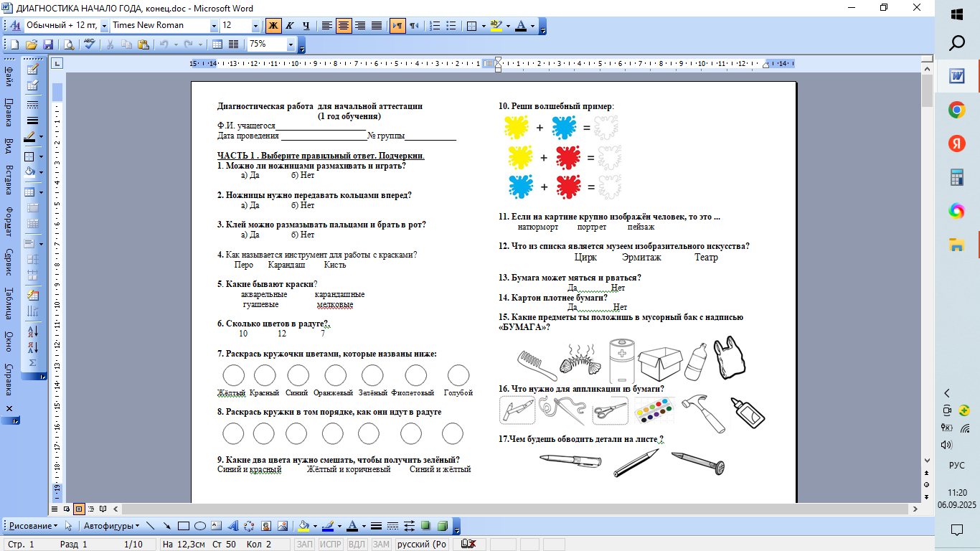The height and width of the screenshot is (551, 980).
Task: Enable justified text alignment
Action: (377, 26)
